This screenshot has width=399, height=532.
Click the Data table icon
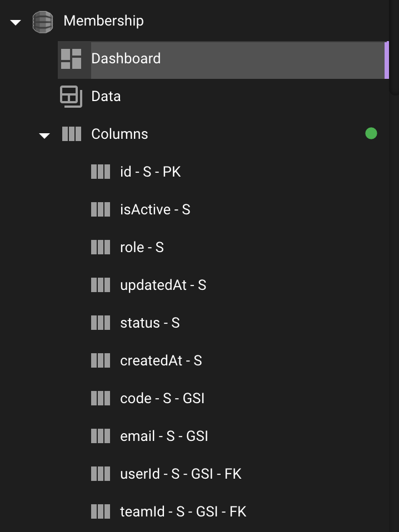tap(71, 97)
